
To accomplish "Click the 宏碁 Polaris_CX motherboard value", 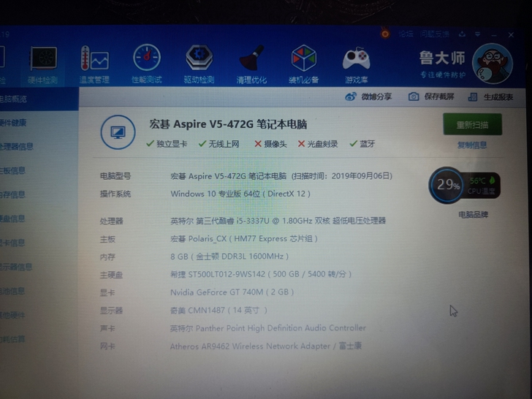I will [x=244, y=239].
